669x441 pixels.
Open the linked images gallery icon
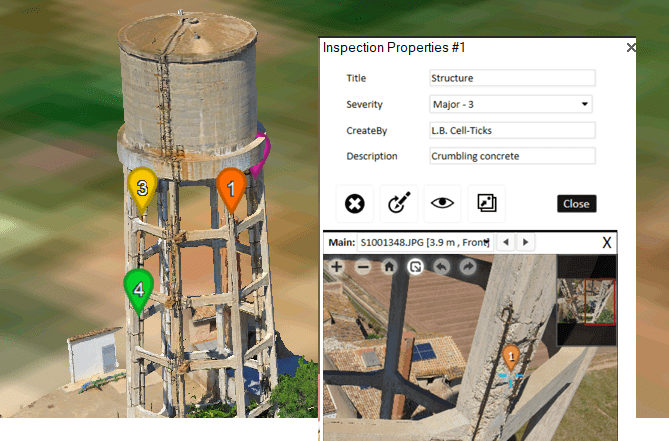tap(487, 204)
